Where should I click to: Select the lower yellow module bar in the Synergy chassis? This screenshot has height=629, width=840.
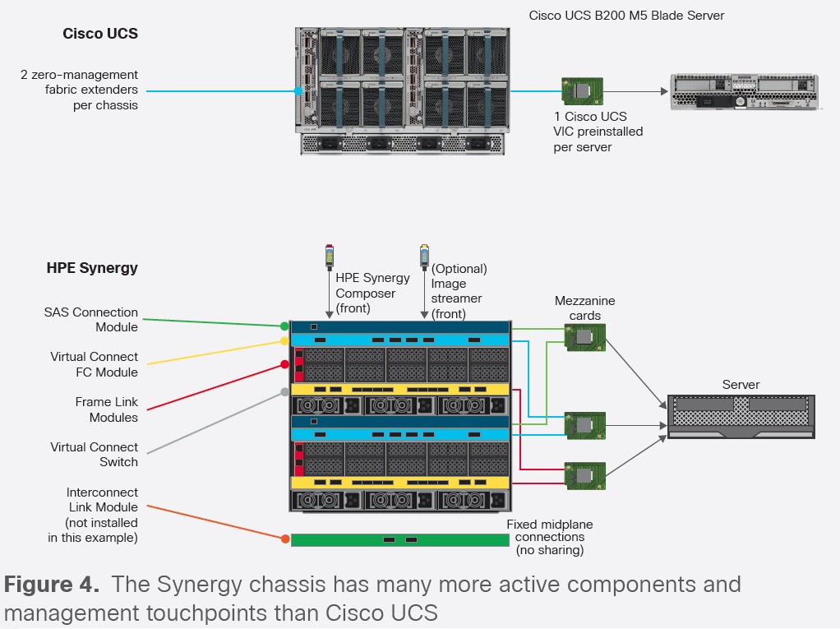click(x=399, y=483)
